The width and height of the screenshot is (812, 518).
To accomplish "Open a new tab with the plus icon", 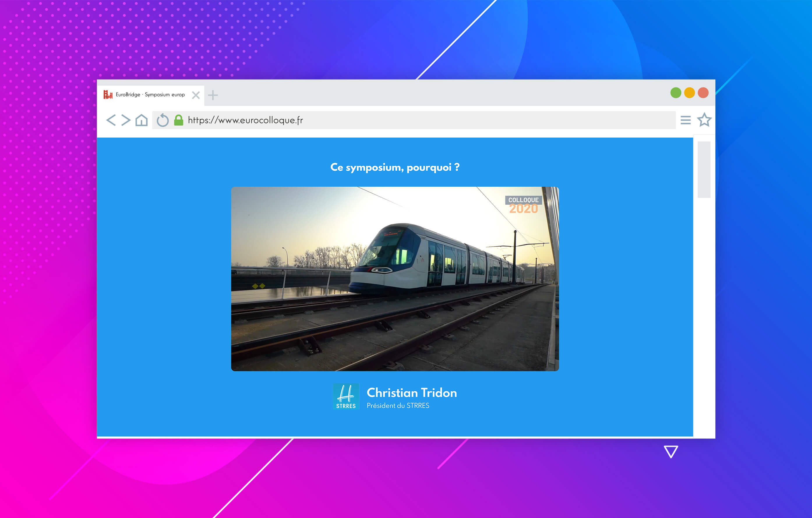I will point(213,95).
